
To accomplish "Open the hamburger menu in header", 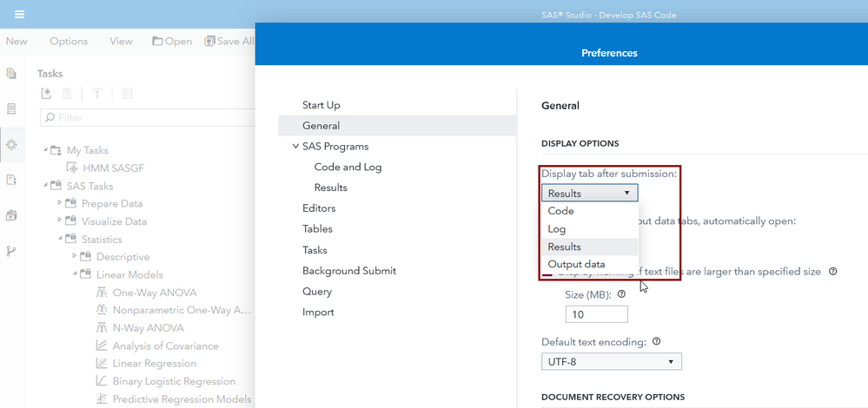I will click(x=19, y=14).
